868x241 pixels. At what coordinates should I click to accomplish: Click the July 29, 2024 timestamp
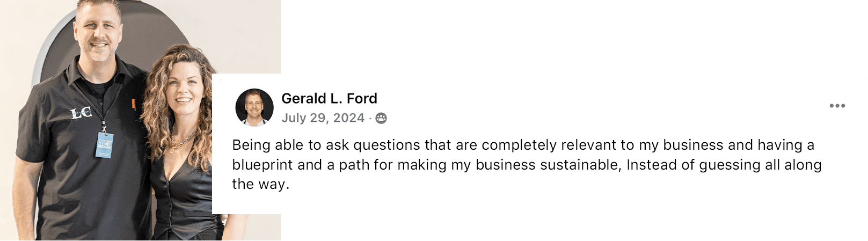[x=323, y=118]
